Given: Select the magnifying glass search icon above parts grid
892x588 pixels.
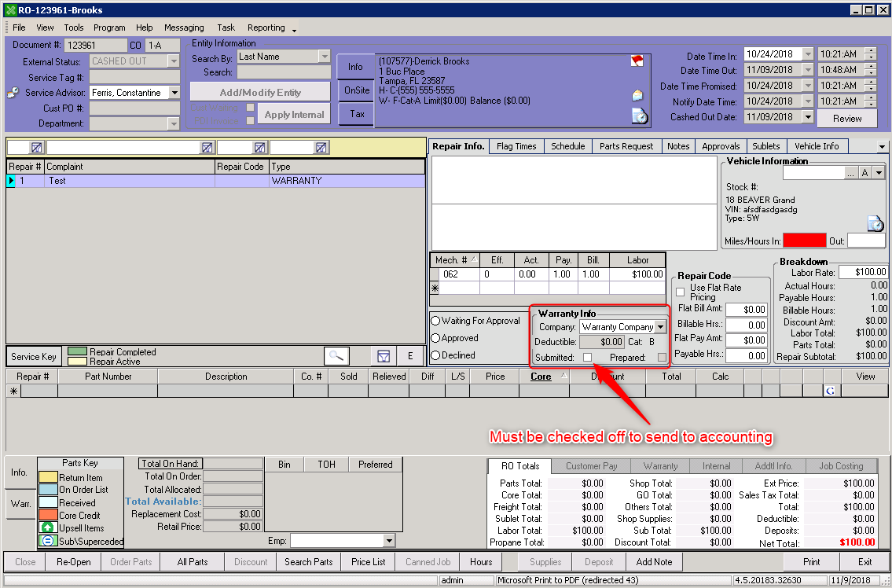Looking at the screenshot, I should click(x=336, y=355).
